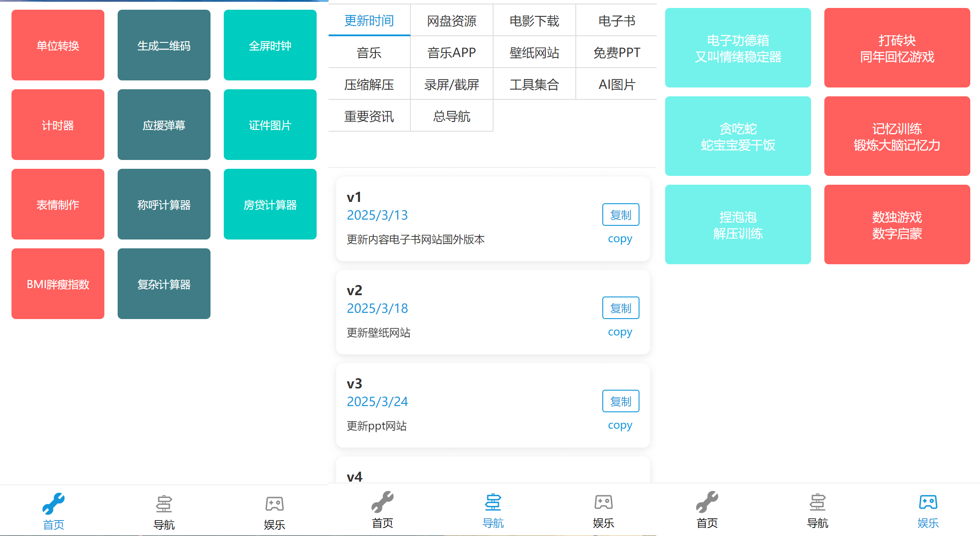Tap the blue wrench 首页 icon in the left panel

click(54, 504)
